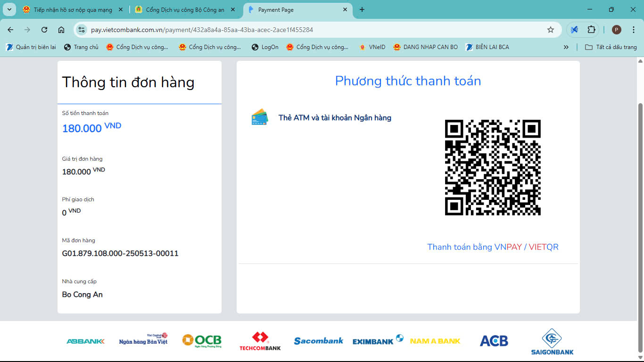Select the Saigonbank logo
644x362 pixels.
click(x=552, y=342)
